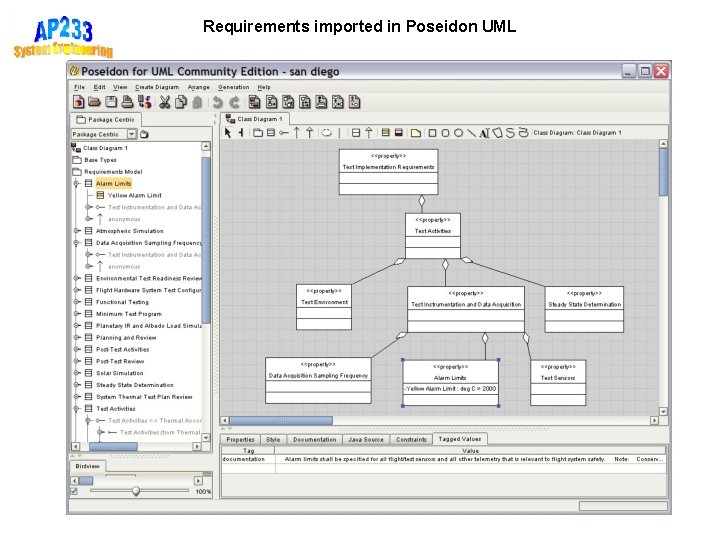Screen dimensions: 720x540
Task: Select the Line drawing tool
Action: (472, 133)
